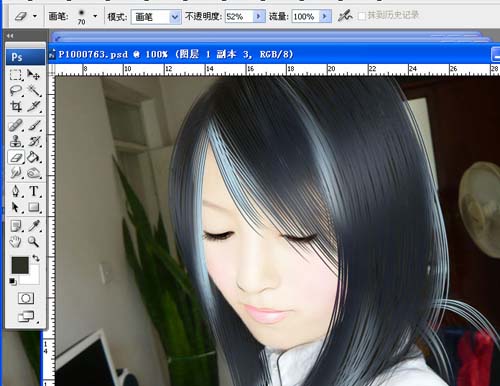Open the eraser tool preset picker
The image size is (500, 386).
coord(22,16)
